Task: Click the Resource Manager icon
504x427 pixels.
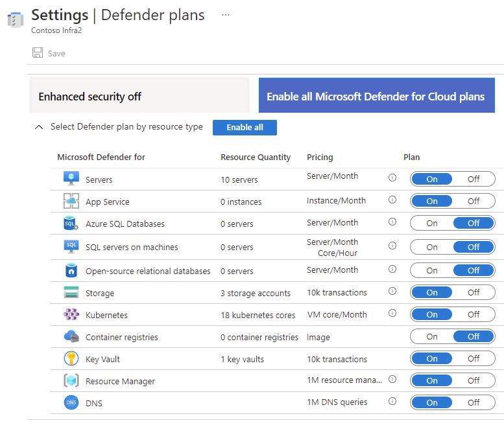Action: [71, 381]
